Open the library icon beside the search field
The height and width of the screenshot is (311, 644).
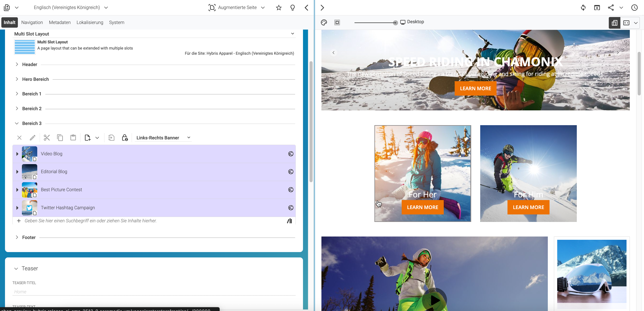pos(290,221)
